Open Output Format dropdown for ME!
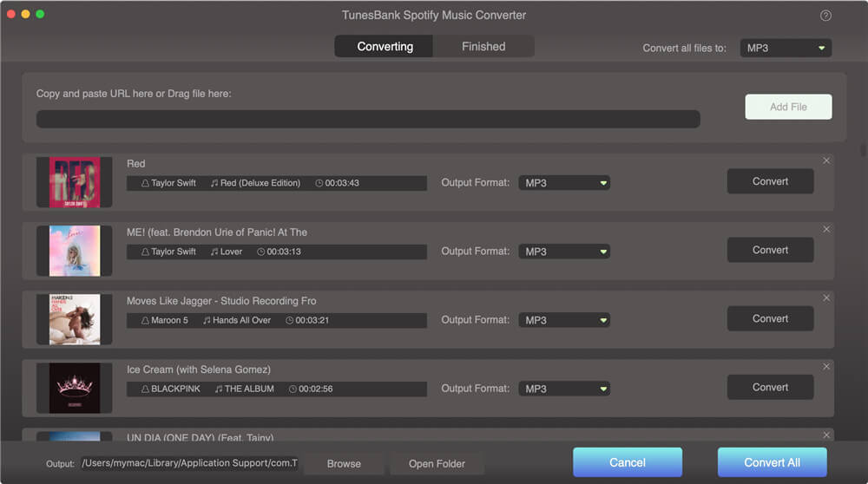The width and height of the screenshot is (868, 484). (x=564, y=252)
